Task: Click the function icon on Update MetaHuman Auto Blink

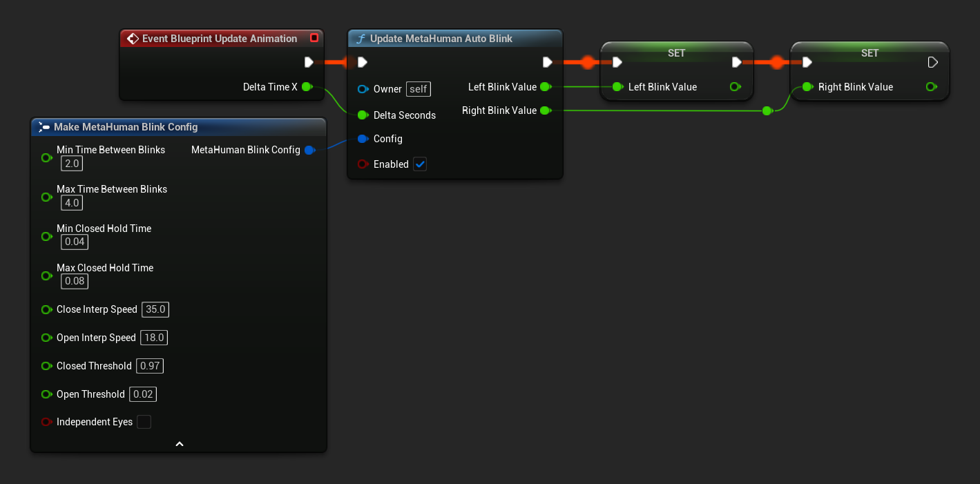Action: (360, 39)
